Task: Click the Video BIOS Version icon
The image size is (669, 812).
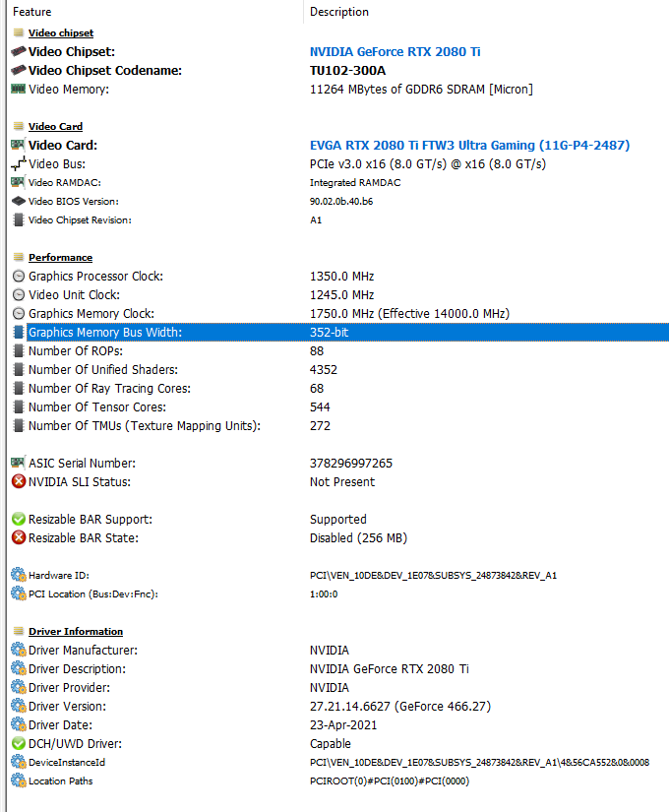Action: coord(18,201)
